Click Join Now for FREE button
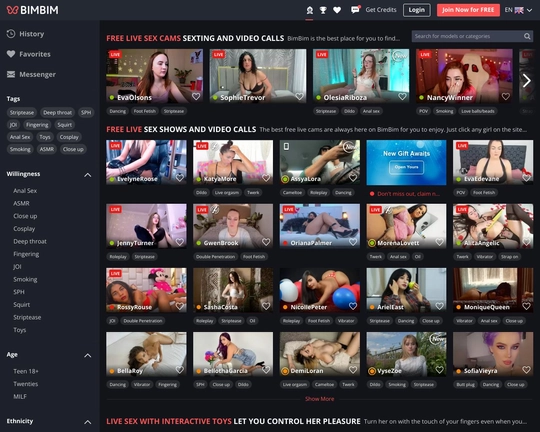The height and width of the screenshot is (432, 540). (x=468, y=10)
